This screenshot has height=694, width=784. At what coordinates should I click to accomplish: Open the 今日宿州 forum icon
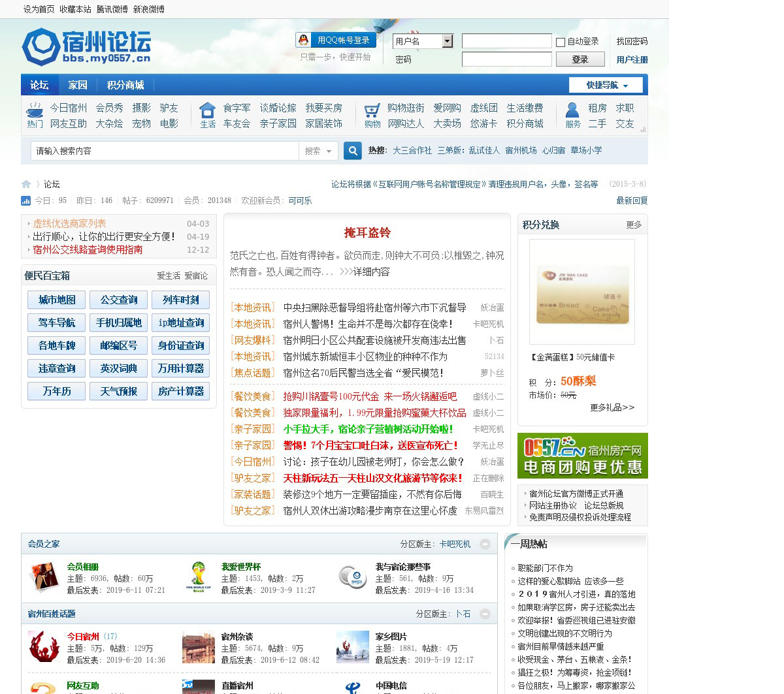tap(44, 646)
